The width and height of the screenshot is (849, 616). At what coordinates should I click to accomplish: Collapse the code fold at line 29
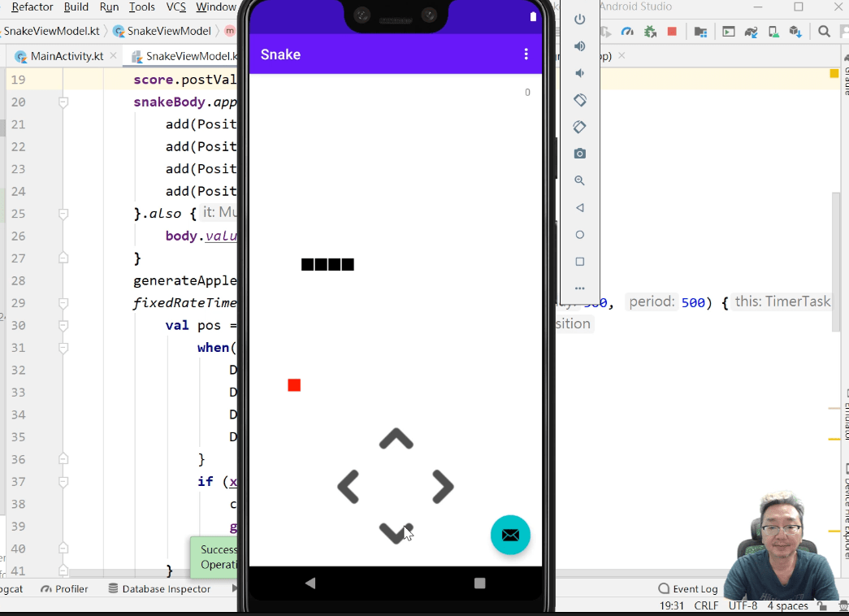pos(63,303)
